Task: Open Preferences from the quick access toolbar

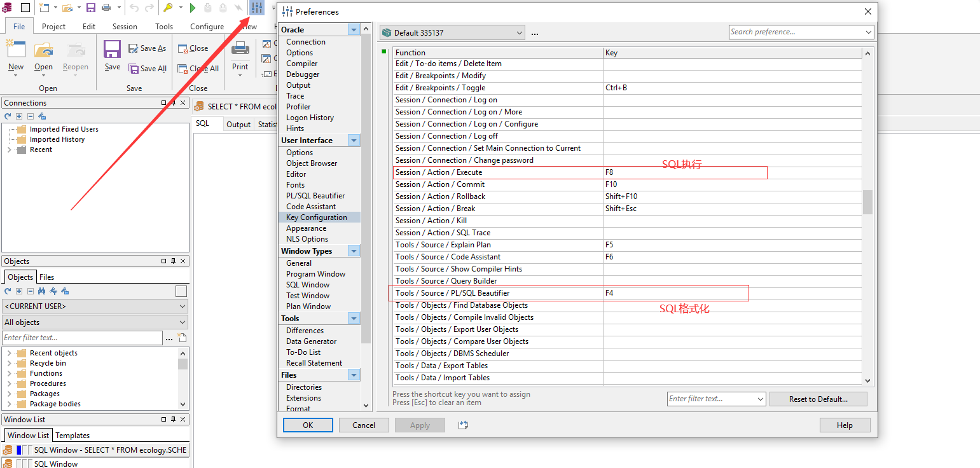Action: [x=257, y=8]
